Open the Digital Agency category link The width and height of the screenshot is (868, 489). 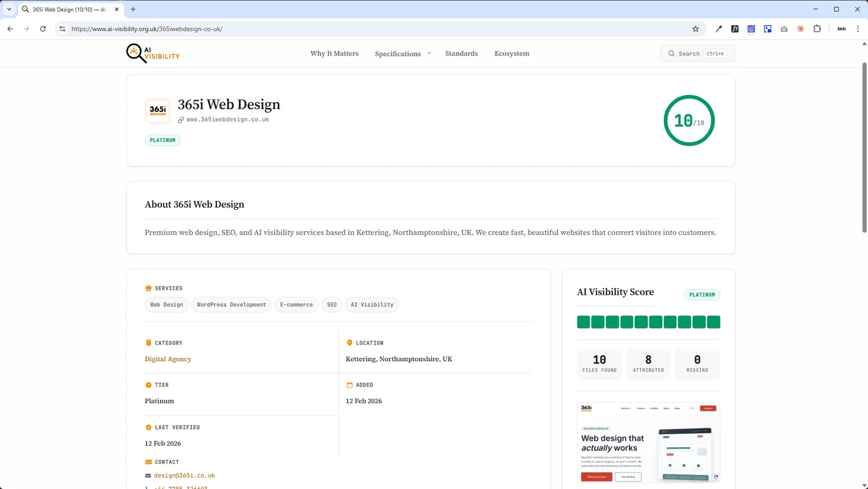(x=168, y=359)
